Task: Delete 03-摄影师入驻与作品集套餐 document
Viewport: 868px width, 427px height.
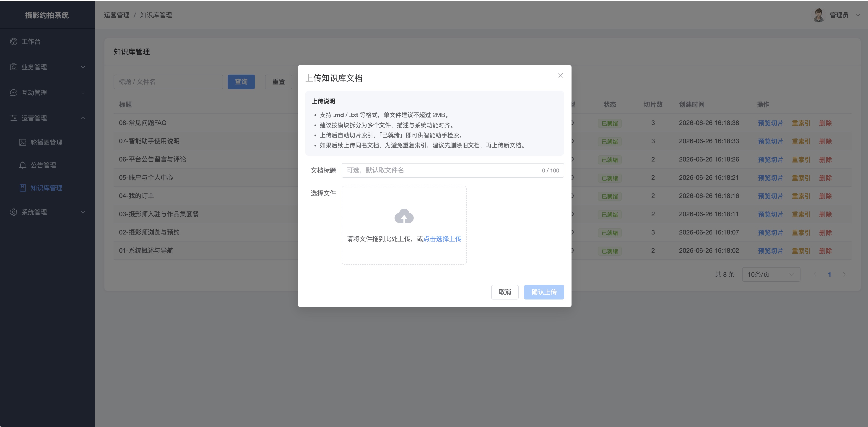Action: pyautogui.click(x=825, y=214)
